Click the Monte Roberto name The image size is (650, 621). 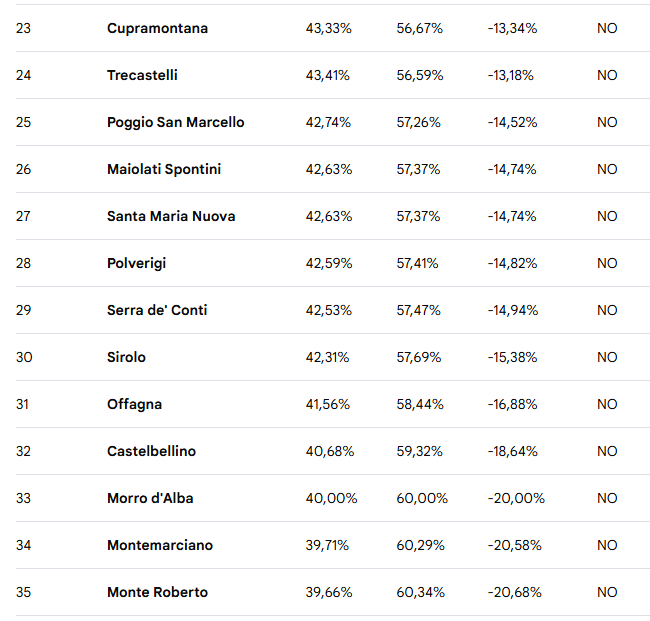pyautogui.click(x=157, y=592)
